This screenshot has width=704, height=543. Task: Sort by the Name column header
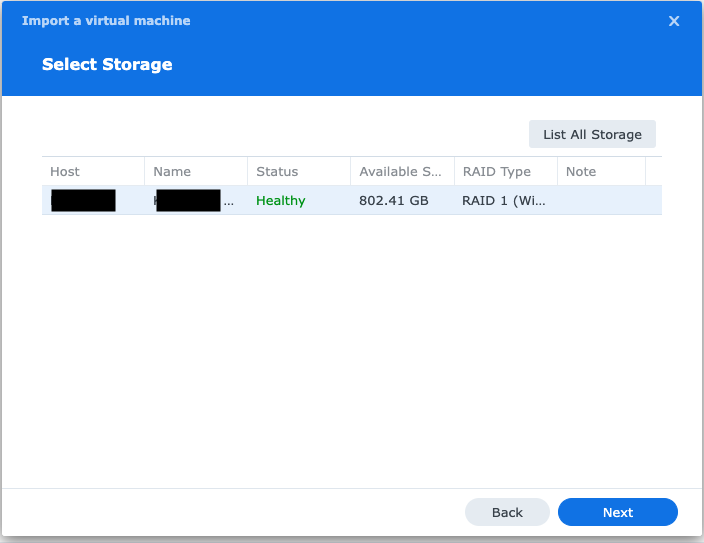click(x=196, y=171)
